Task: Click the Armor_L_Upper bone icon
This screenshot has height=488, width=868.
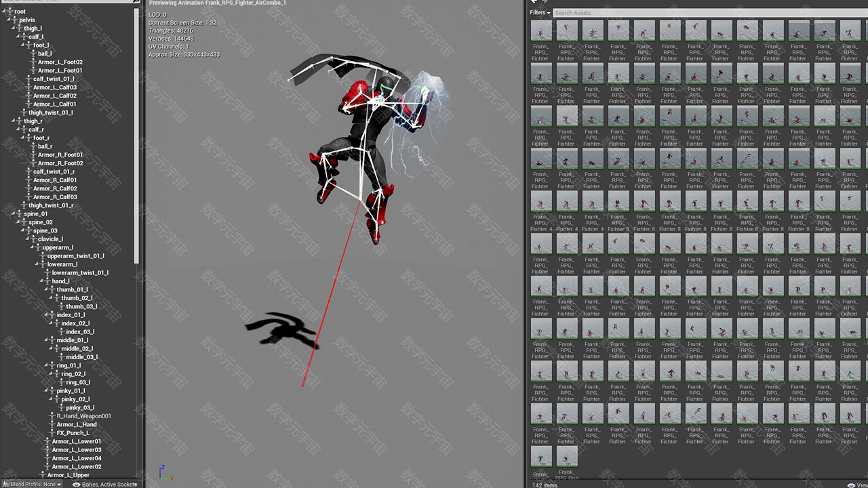Action: [43, 475]
